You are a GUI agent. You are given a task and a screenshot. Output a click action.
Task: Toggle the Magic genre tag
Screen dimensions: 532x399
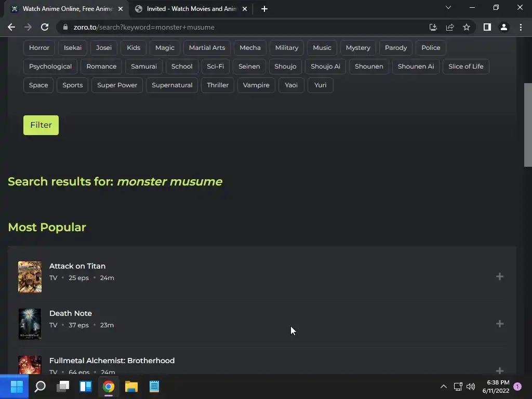coord(165,48)
